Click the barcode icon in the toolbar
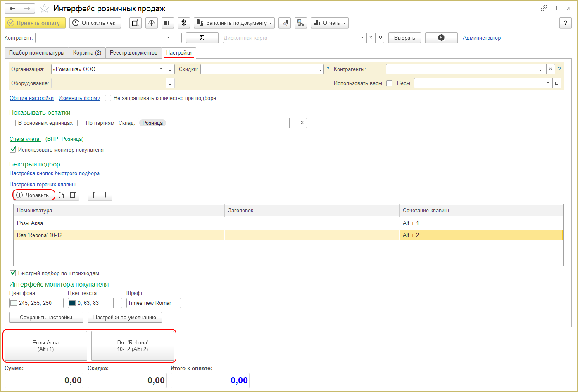This screenshot has width=578, height=392. pyautogui.click(x=168, y=23)
